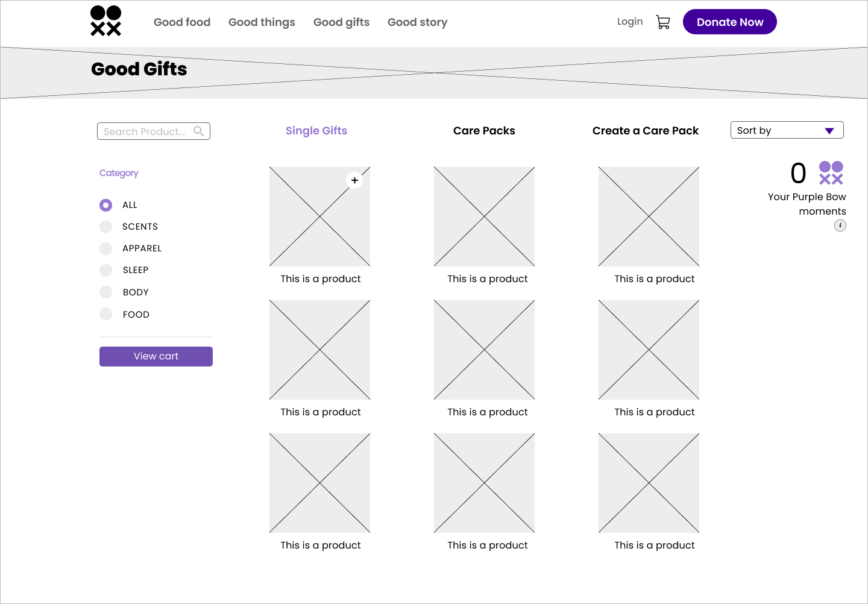868x604 pixels.
Task: Open the Create a Care Pack tab
Action: [645, 131]
